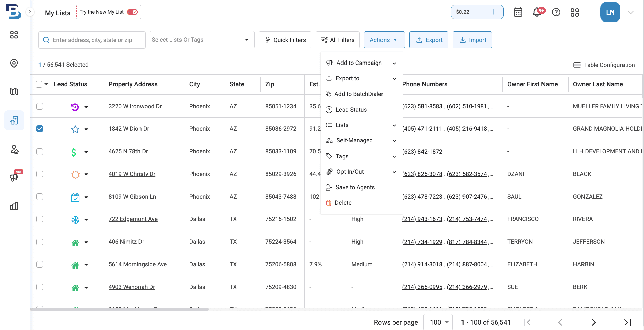Expand the sidebar with the arrow button
This screenshot has width=644, height=330.
[30, 12]
